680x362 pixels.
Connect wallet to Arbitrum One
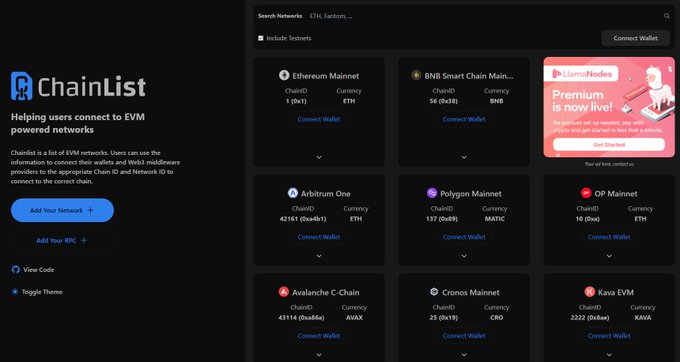pyautogui.click(x=319, y=237)
